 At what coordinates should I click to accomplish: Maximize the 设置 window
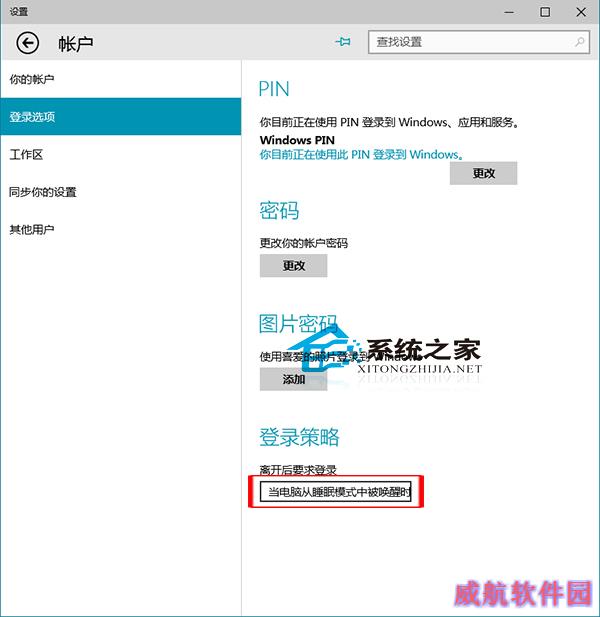tap(545, 12)
